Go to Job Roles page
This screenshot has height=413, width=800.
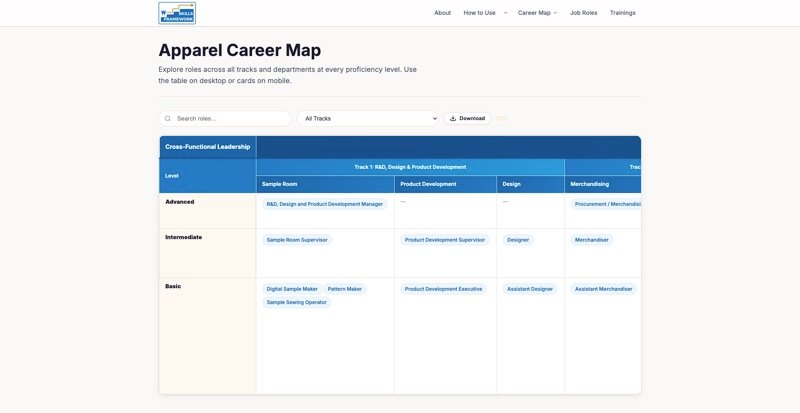pos(583,13)
